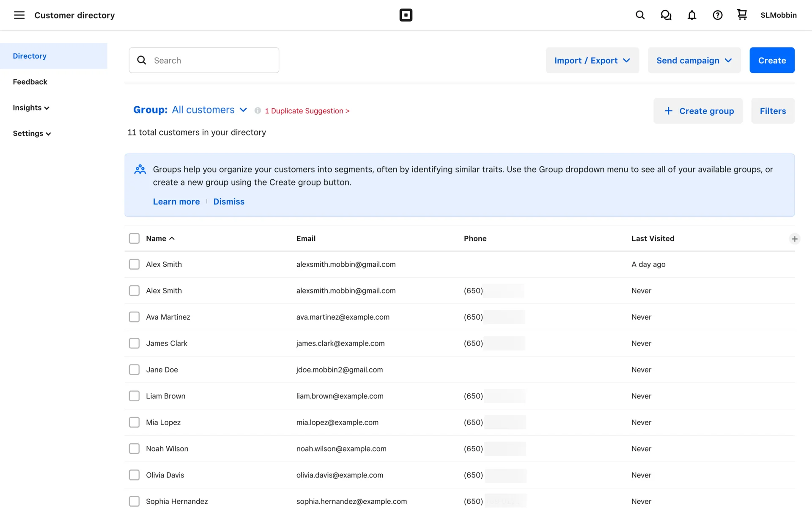The height and width of the screenshot is (508, 812).
Task: Open search via top bar magnifier icon
Action: [640, 15]
